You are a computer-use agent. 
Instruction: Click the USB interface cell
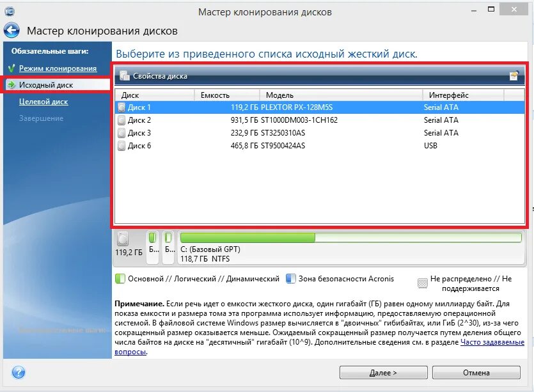(x=430, y=146)
